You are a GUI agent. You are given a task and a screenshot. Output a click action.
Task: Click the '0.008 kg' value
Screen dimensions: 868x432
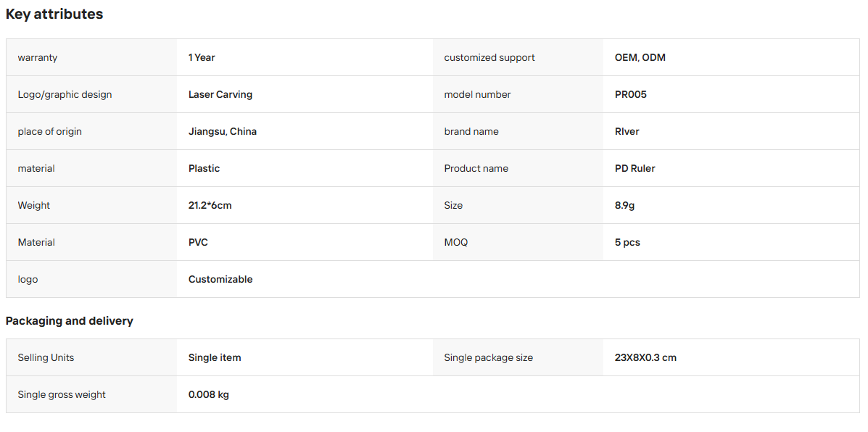coord(209,395)
